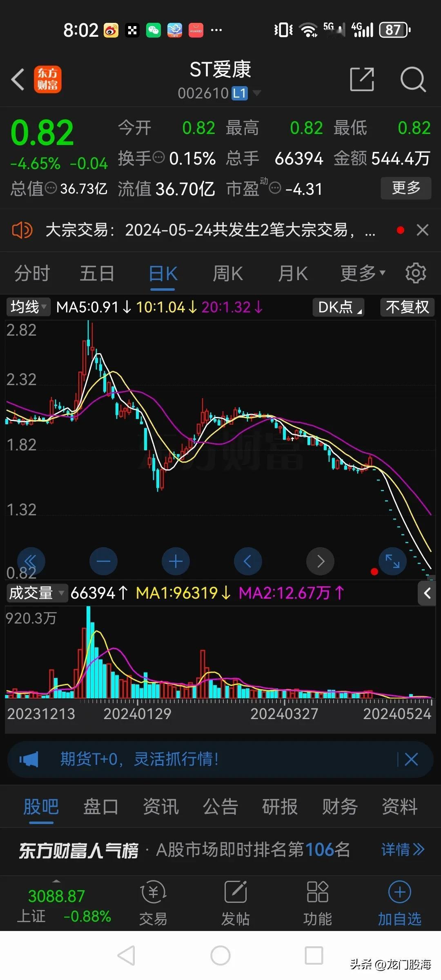Move chart right with arrow button
Screen dimensions: 441x980
[320, 561]
